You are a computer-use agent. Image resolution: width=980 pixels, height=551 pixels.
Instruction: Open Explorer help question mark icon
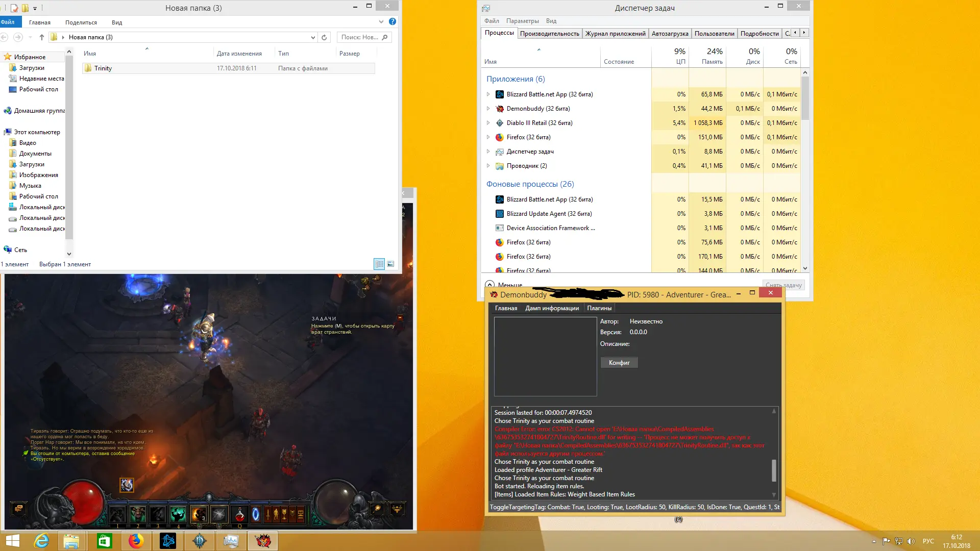point(392,22)
